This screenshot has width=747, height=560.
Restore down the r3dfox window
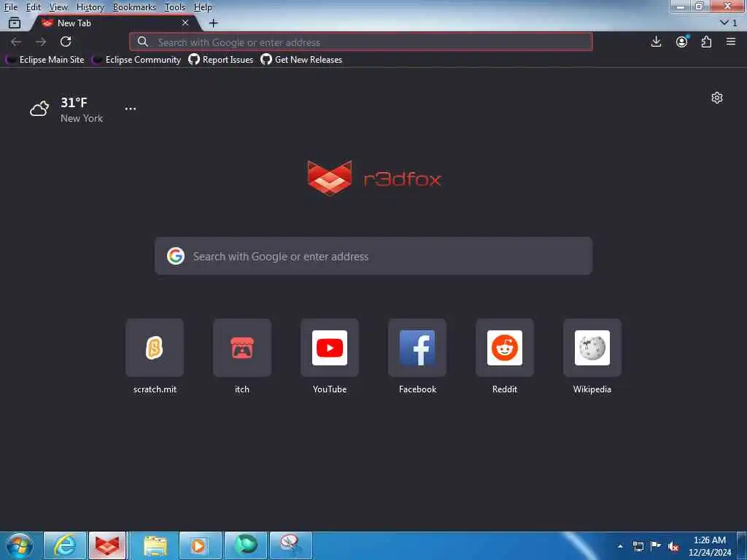[x=700, y=7]
